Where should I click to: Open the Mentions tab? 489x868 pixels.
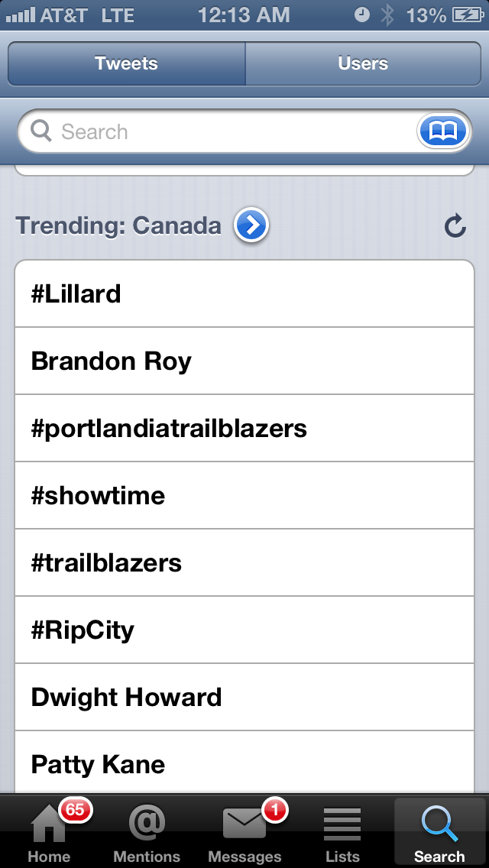point(147,831)
